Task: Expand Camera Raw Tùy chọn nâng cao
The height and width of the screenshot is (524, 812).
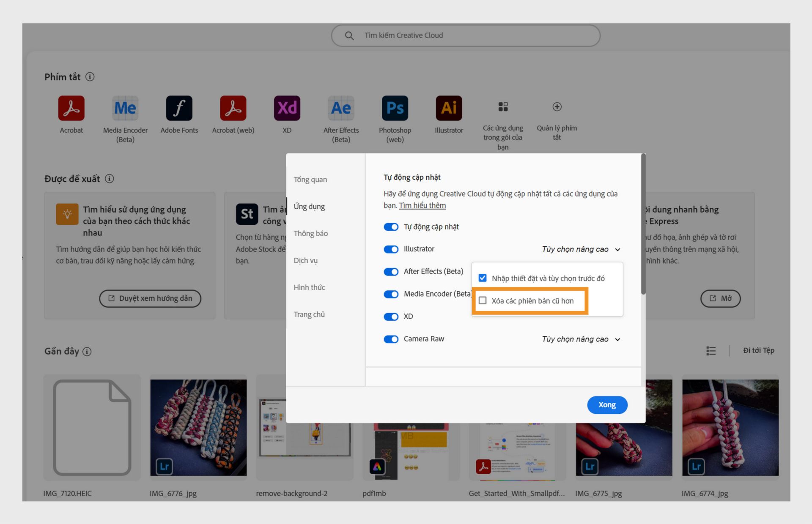Action: (581, 339)
